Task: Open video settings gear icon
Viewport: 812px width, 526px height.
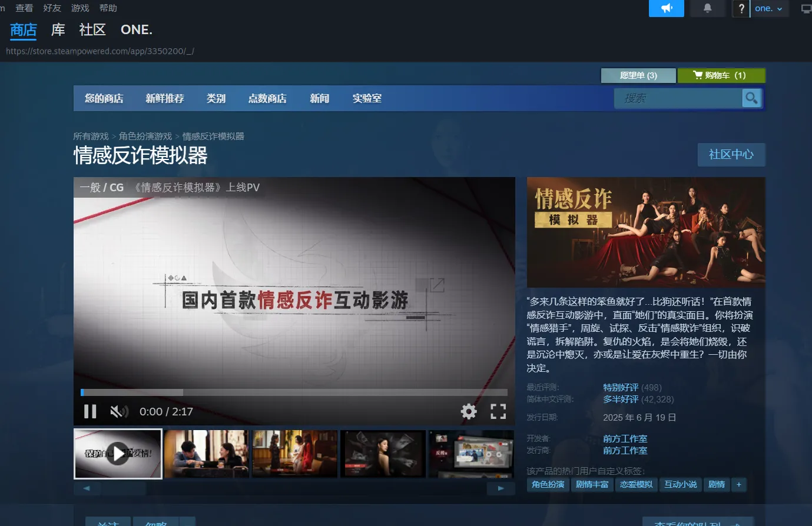Action: click(469, 411)
